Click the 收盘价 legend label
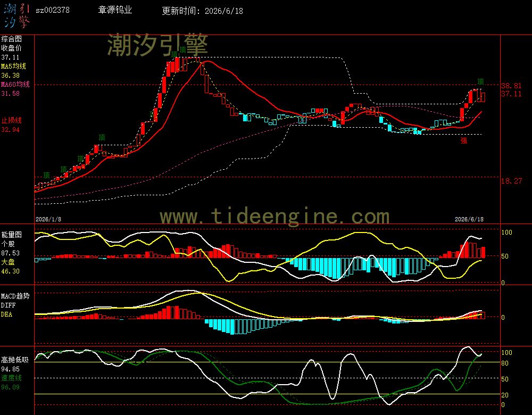This screenshot has width=532, height=415. coord(11,48)
